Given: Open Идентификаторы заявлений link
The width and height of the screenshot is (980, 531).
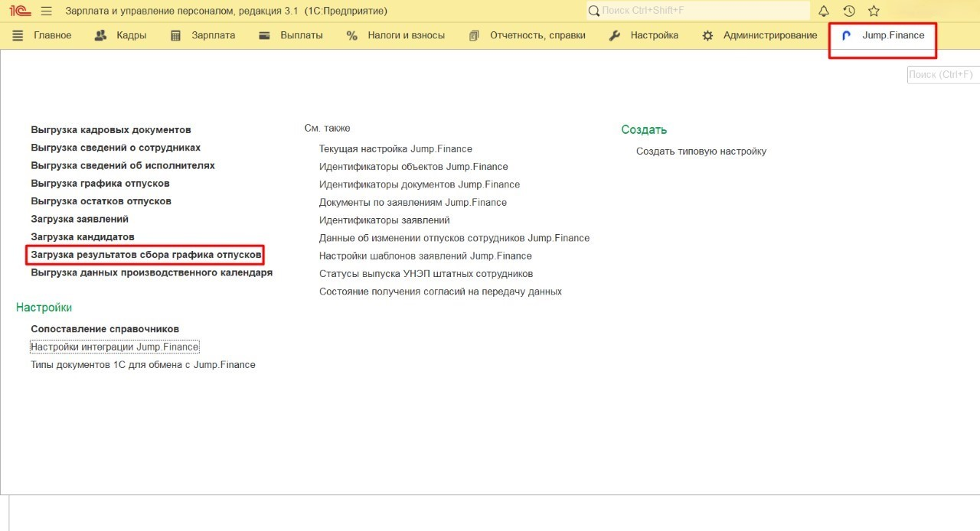Looking at the screenshot, I should (384, 220).
